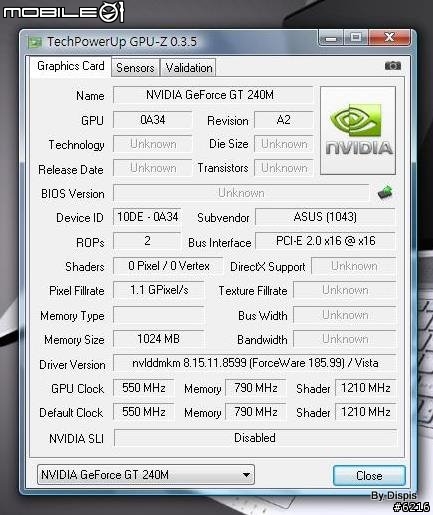
Task: Click the ROPs field showing 2
Action: (147, 241)
